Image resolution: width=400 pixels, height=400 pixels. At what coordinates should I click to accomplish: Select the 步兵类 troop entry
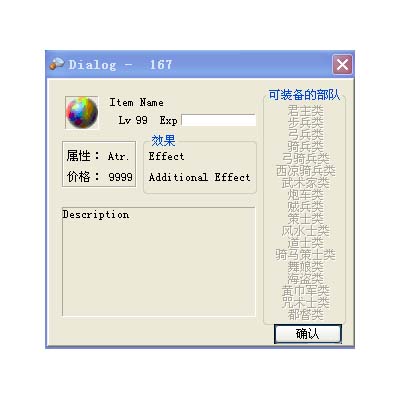pyautogui.click(x=306, y=122)
